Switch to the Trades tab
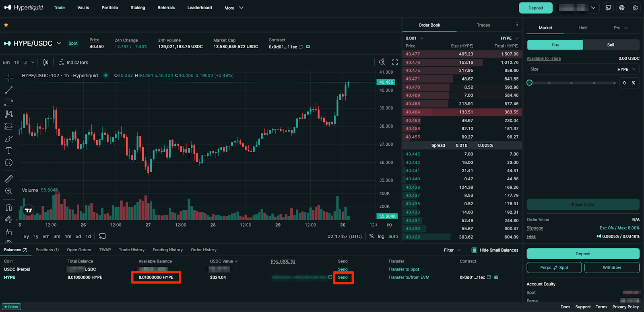The image size is (644, 312). pyautogui.click(x=483, y=25)
